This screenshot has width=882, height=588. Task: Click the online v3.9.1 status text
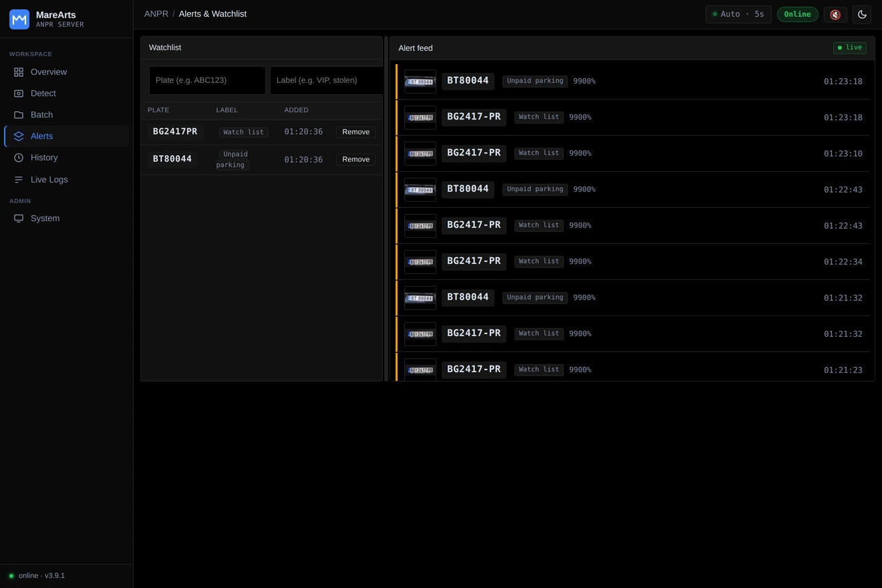click(41, 576)
